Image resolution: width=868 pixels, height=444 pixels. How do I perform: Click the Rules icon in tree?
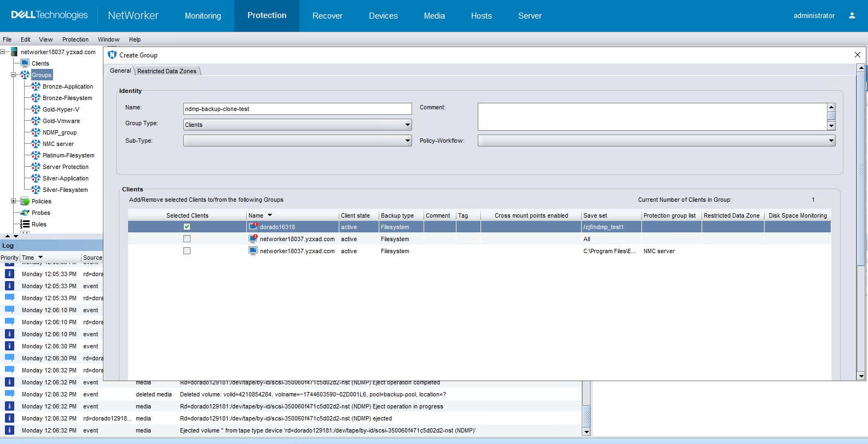pyautogui.click(x=25, y=224)
